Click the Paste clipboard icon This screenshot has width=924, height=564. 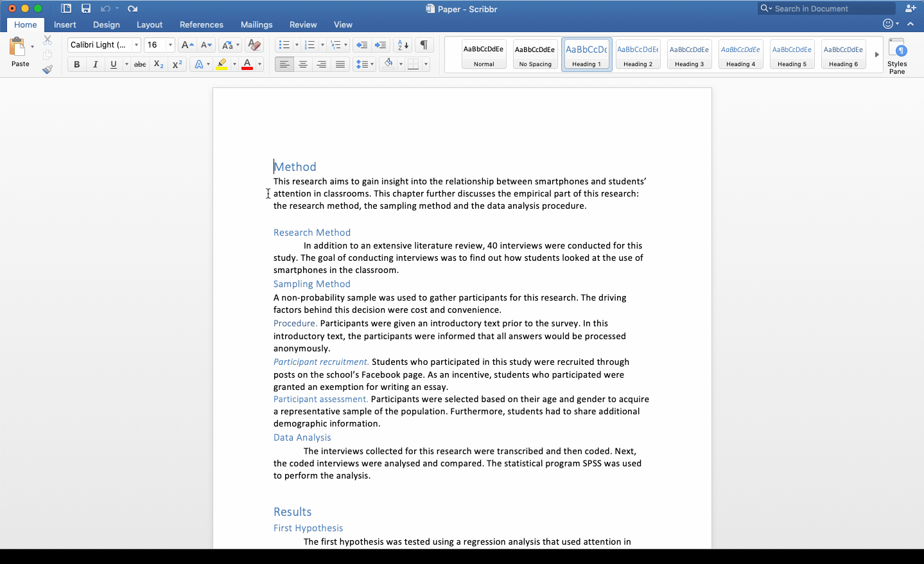17,48
